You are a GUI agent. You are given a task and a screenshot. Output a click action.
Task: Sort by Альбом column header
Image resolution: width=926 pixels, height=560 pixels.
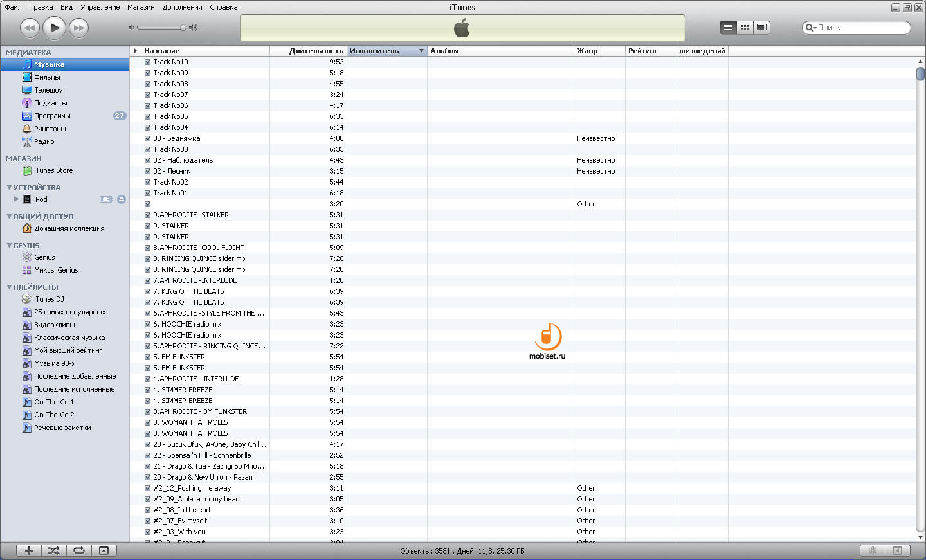[500, 51]
